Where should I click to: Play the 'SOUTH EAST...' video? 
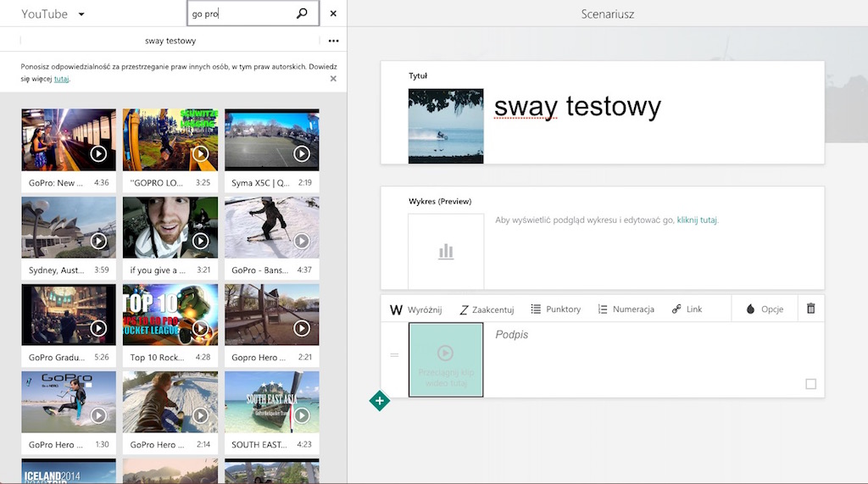(302, 415)
